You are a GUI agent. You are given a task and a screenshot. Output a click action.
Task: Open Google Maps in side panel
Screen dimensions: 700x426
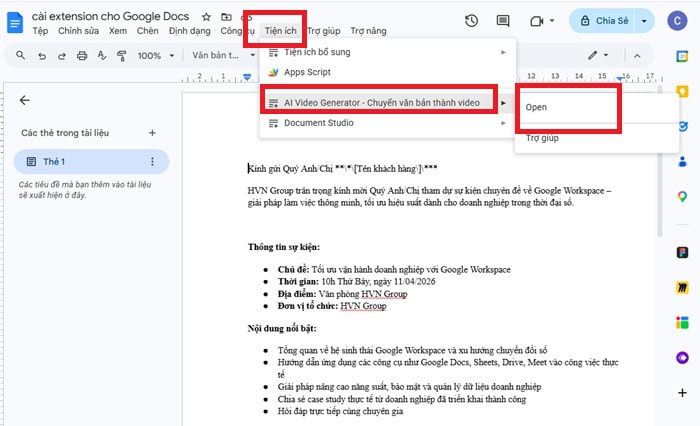[682, 197]
